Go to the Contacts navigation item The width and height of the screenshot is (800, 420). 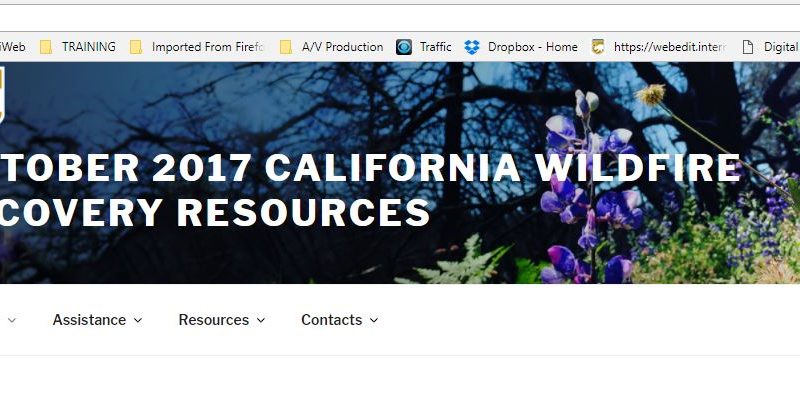tap(332, 320)
